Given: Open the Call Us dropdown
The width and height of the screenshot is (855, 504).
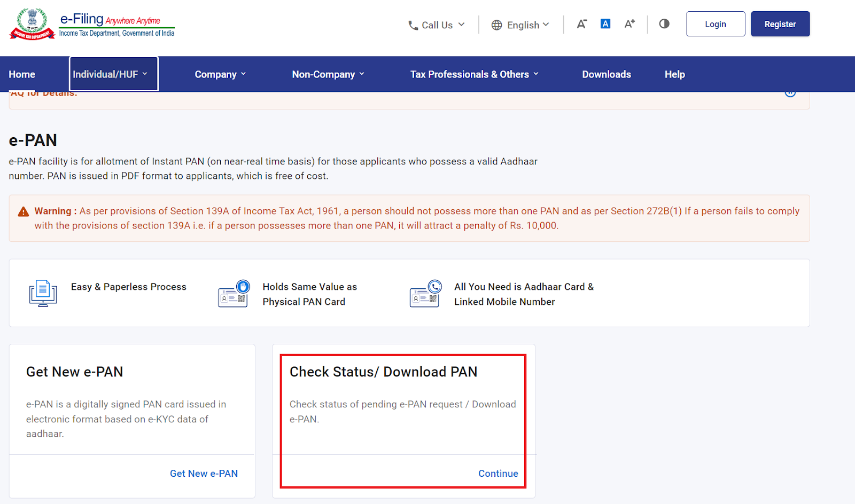Looking at the screenshot, I should pyautogui.click(x=436, y=25).
